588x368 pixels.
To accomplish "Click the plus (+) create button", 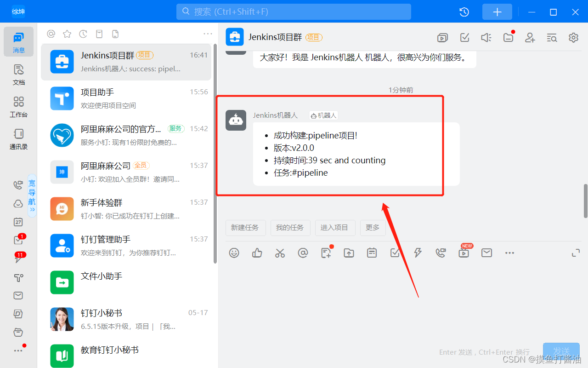I will click(497, 12).
